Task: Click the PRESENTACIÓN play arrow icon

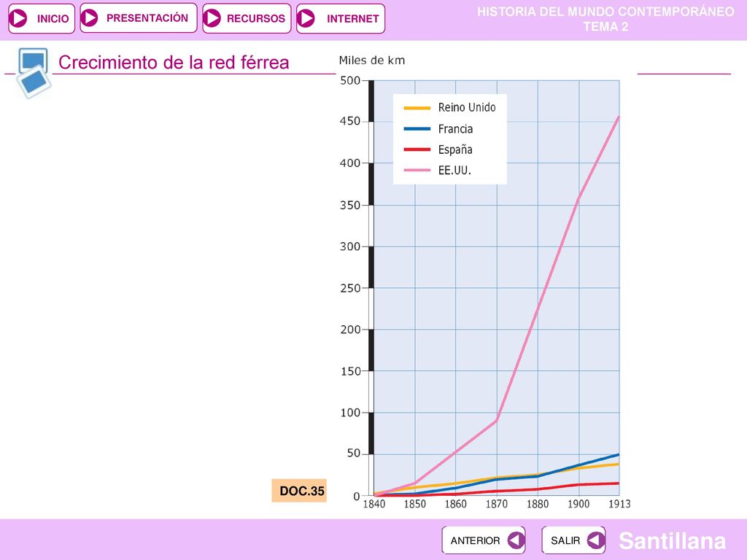Action: tap(89, 18)
